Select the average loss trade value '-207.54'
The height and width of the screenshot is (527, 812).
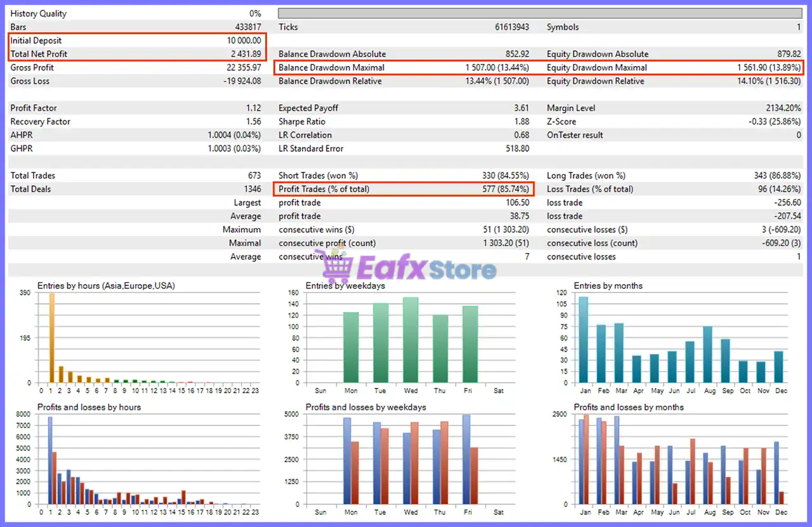(x=787, y=216)
